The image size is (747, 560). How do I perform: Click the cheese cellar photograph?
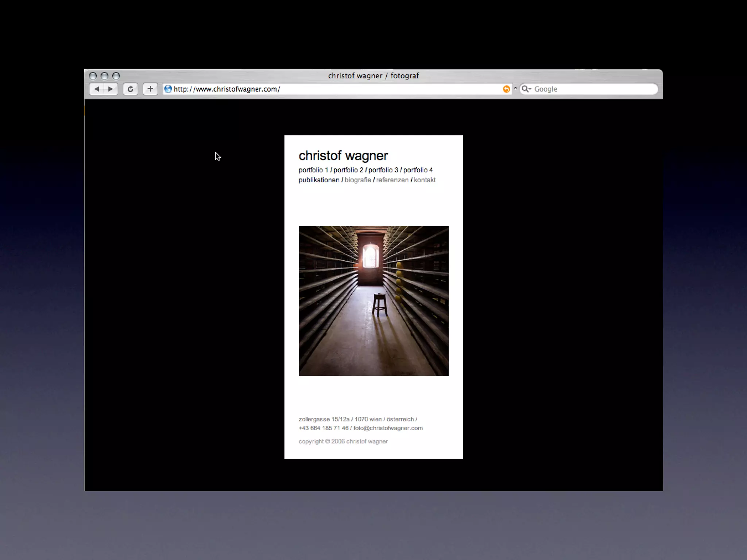373,301
